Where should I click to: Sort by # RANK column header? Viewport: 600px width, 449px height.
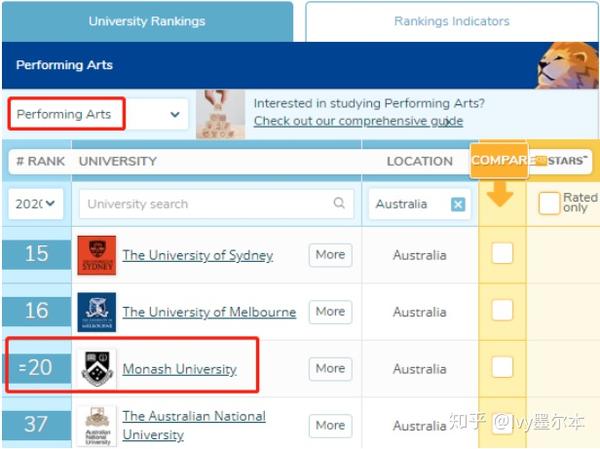(41, 161)
